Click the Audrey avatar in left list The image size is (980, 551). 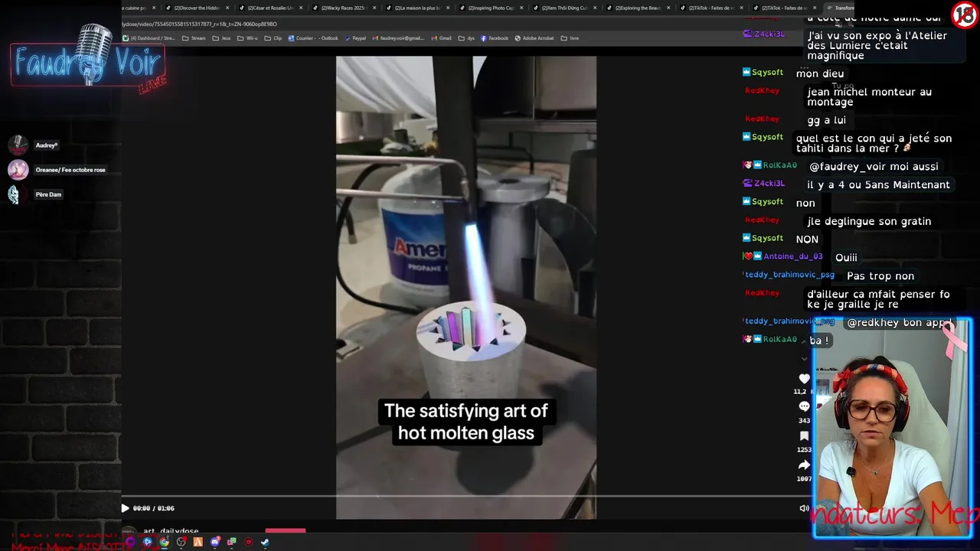pos(18,145)
